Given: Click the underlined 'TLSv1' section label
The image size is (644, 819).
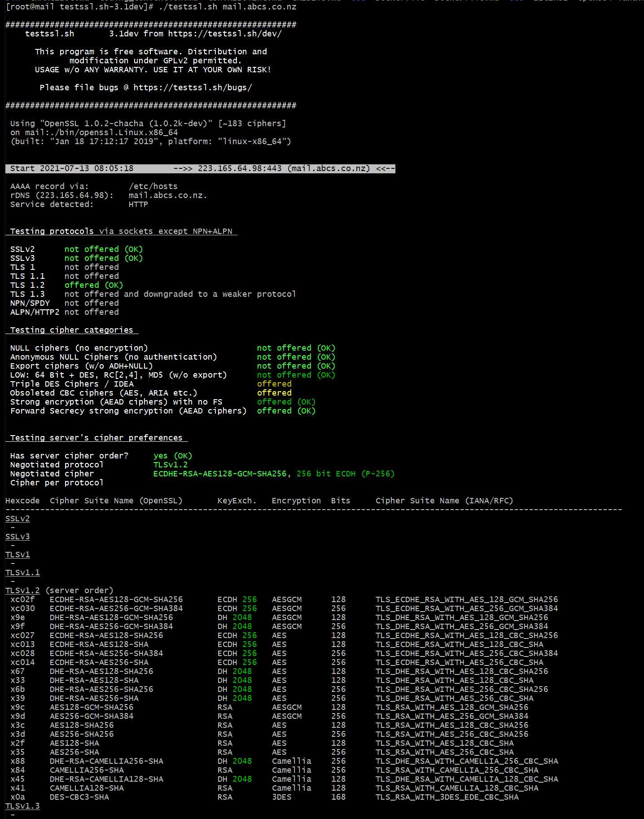Looking at the screenshot, I should click(x=18, y=555).
